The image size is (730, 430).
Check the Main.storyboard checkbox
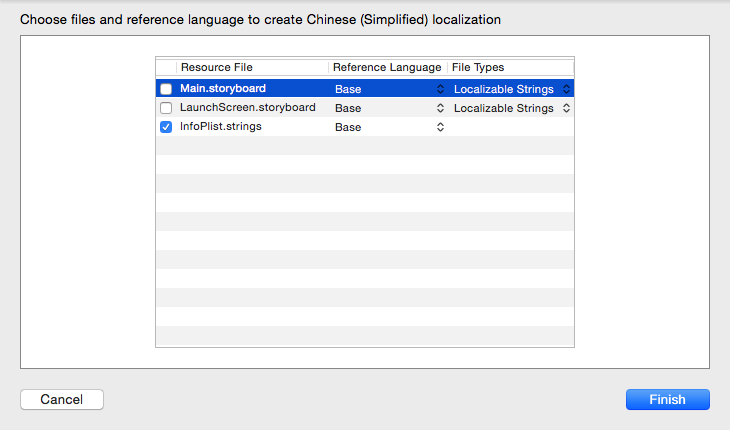(x=166, y=89)
